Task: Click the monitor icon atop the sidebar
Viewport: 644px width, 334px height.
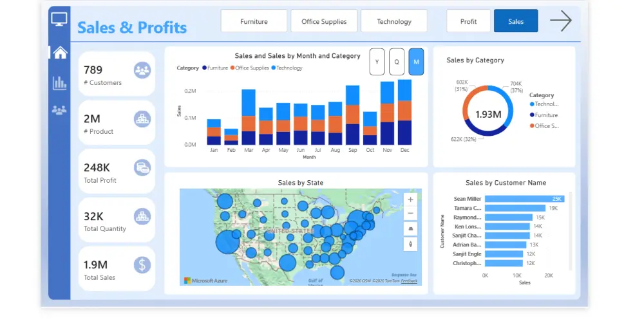Action: (59, 19)
